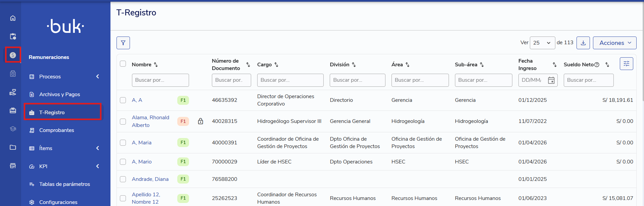Open Archivos y Pagos menu item

pos(59,94)
